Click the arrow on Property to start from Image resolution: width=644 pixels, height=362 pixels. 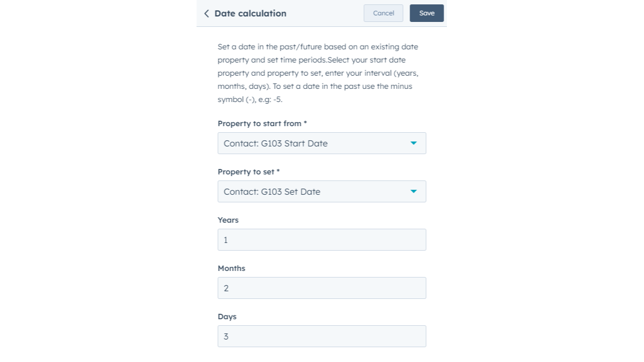click(413, 143)
